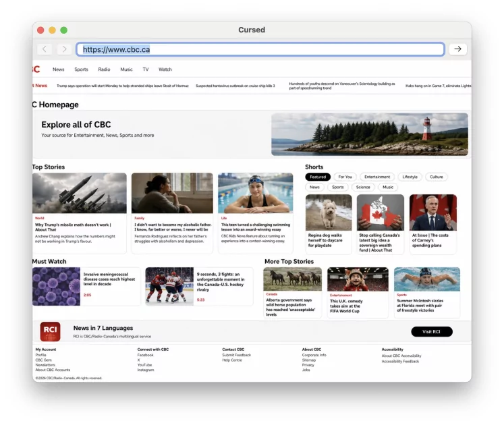Open '9 seconds, 3 fights' headline

point(221,281)
